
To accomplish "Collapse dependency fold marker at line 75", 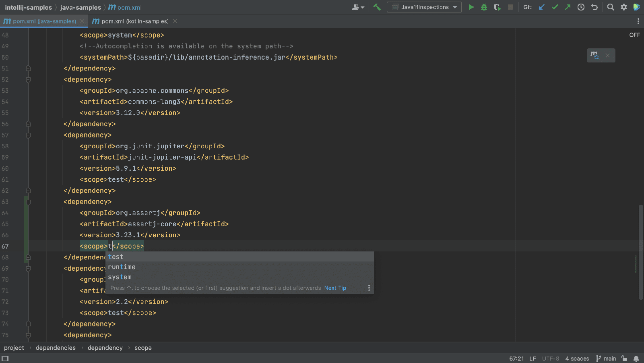I will coord(28,335).
